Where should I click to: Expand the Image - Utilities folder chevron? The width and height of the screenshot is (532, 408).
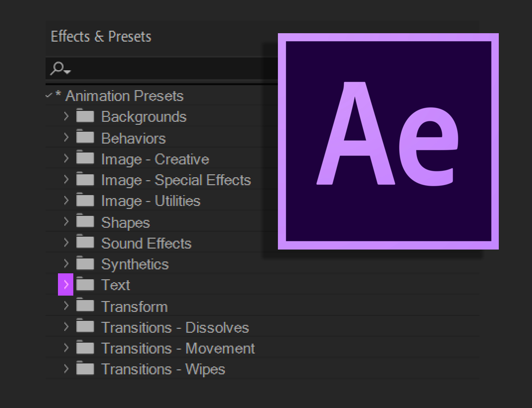tap(66, 201)
